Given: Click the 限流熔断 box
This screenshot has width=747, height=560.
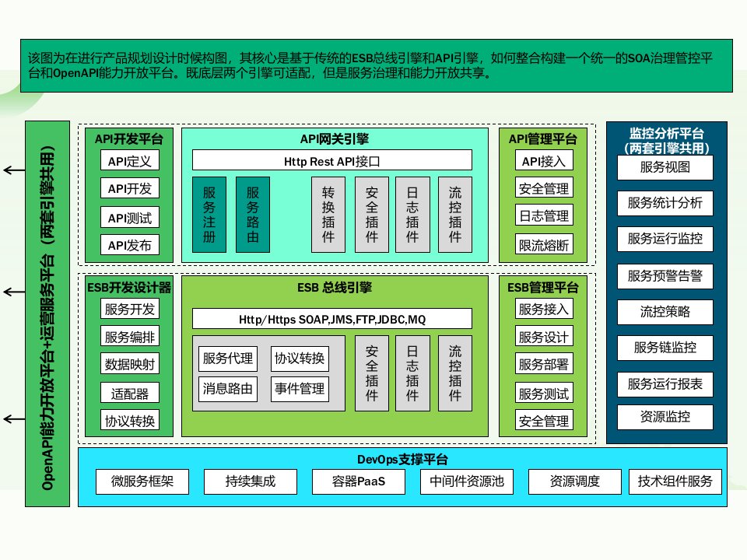Looking at the screenshot, I should (x=544, y=245).
